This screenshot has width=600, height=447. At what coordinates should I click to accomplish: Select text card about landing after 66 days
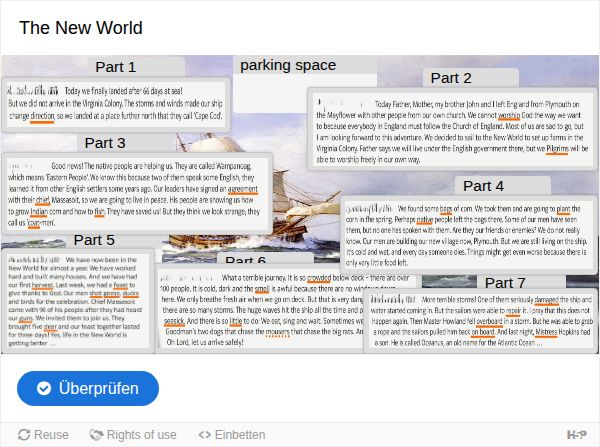116,104
